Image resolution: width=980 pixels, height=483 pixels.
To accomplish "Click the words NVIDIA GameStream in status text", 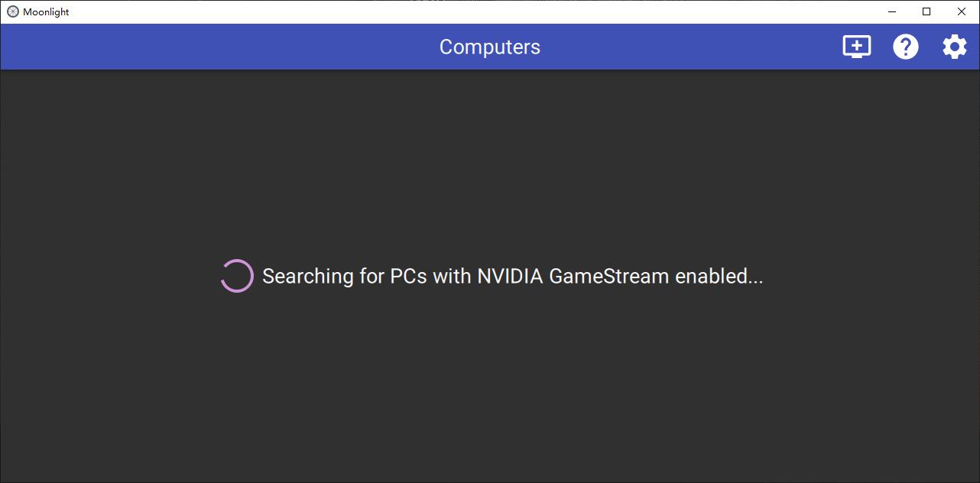I will point(573,276).
